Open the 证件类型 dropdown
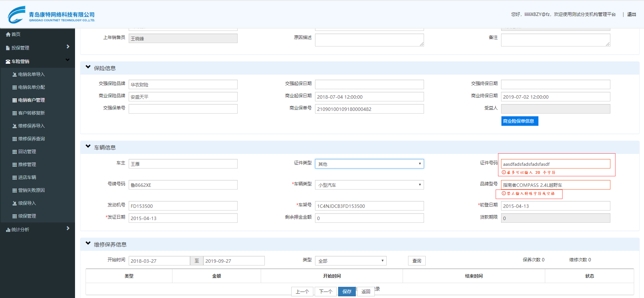 click(x=369, y=164)
